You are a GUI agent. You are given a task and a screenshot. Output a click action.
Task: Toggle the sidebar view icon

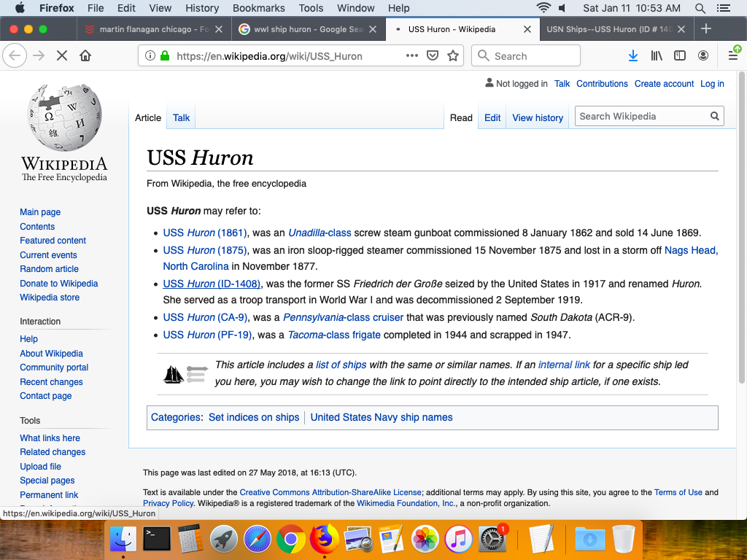click(680, 55)
